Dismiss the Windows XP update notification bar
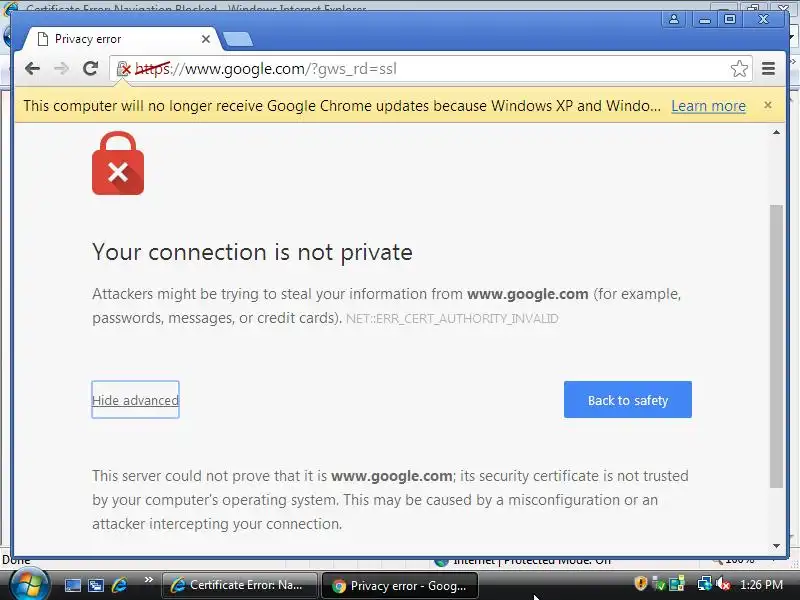800x600 pixels. [x=768, y=105]
